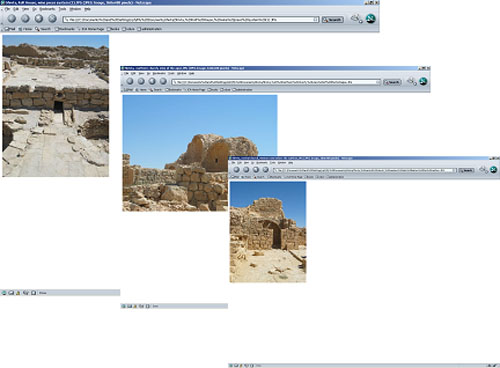500x368 pixels.
Task: Click Netscape logo in front arched-doorway window
Action: [494, 170]
